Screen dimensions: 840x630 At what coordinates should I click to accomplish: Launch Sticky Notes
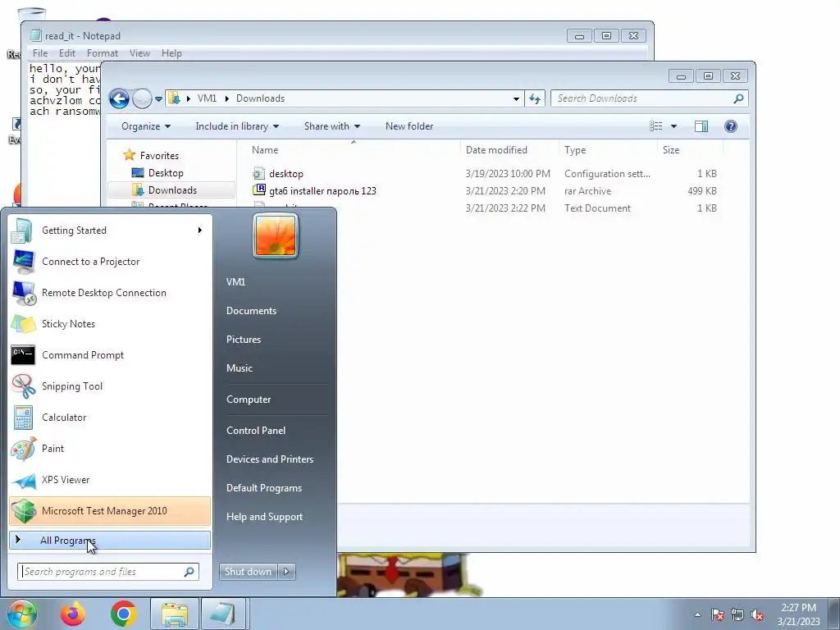tap(110, 323)
